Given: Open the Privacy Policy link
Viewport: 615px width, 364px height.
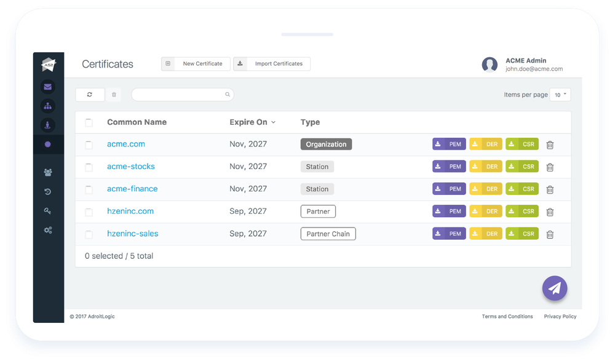Looking at the screenshot, I should 560,317.
